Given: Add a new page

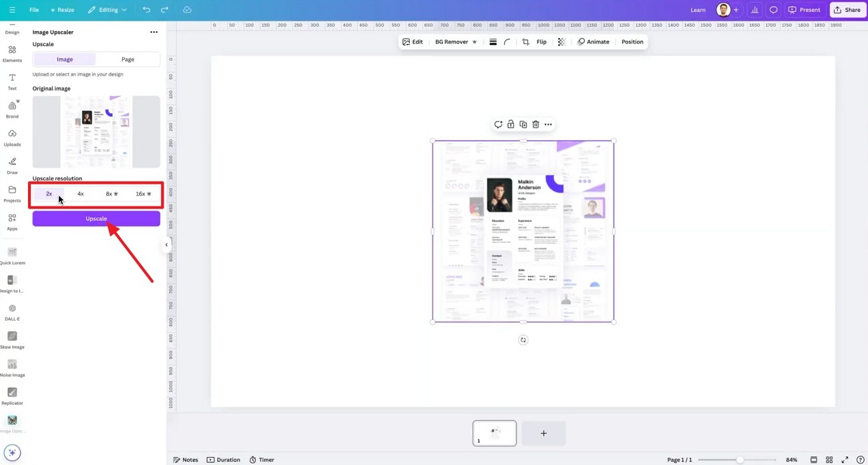Looking at the screenshot, I should (544, 433).
